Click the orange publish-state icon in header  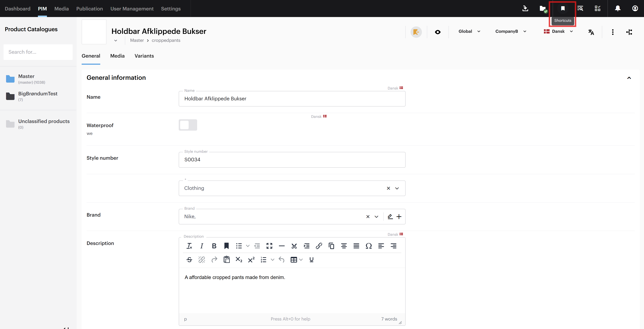(416, 32)
